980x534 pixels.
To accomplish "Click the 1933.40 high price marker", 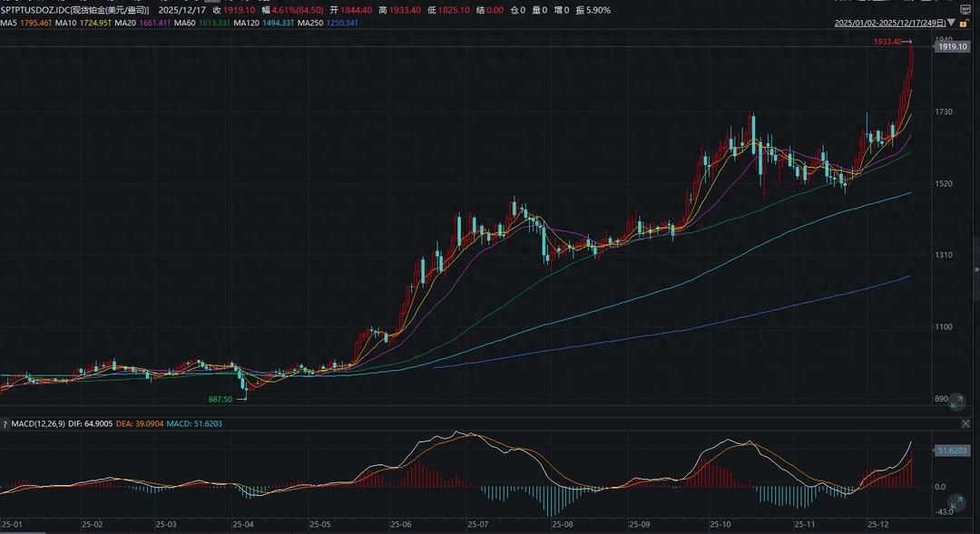I will click(x=887, y=42).
